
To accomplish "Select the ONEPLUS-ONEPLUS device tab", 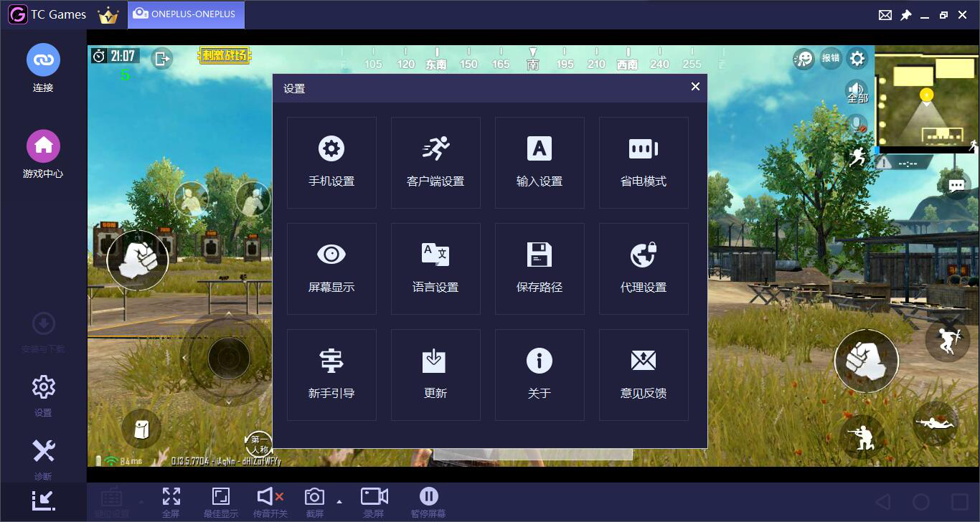I will tap(186, 14).
